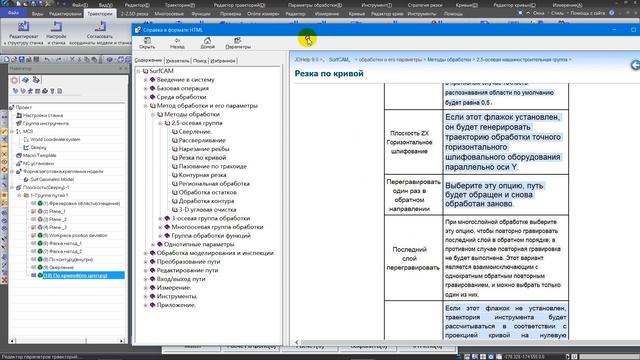This screenshot has width=640, height=360.
Task: Click Настройки станка ribbon icon
Action: [x=56, y=27]
